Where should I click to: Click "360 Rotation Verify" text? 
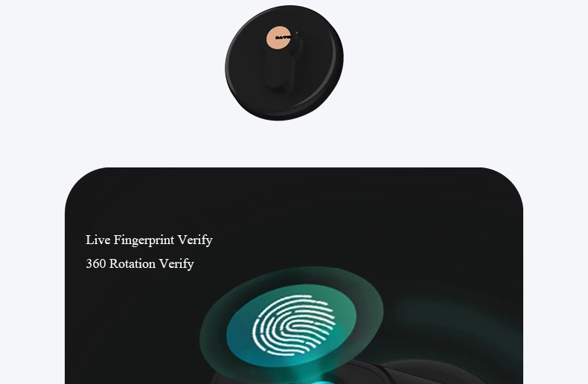(140, 264)
